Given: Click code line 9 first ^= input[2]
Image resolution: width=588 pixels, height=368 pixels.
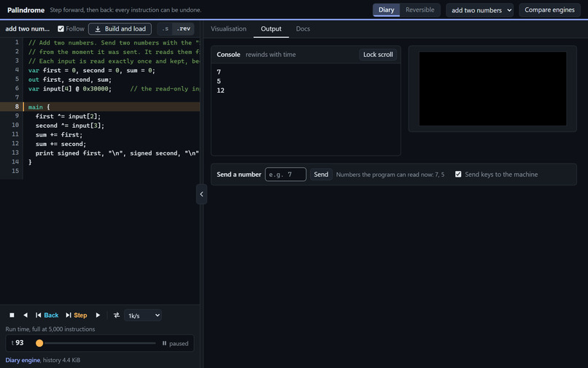Looking at the screenshot, I should [68, 116].
